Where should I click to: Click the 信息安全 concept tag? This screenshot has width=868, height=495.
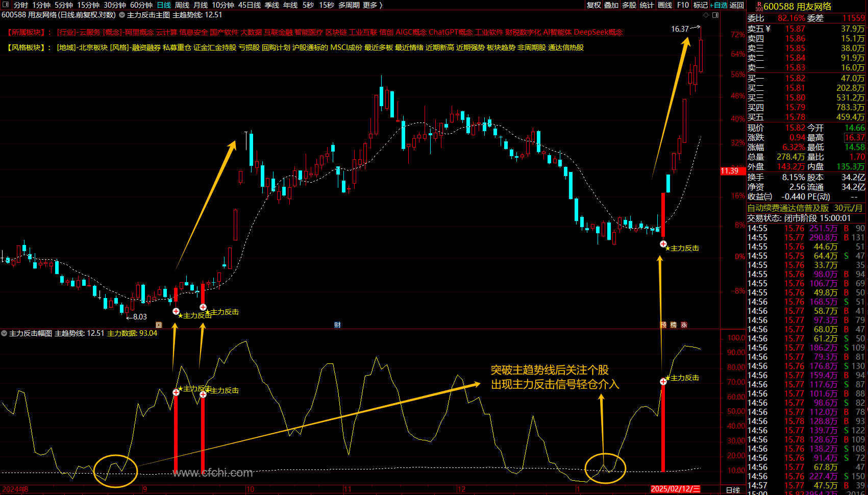coord(193,32)
